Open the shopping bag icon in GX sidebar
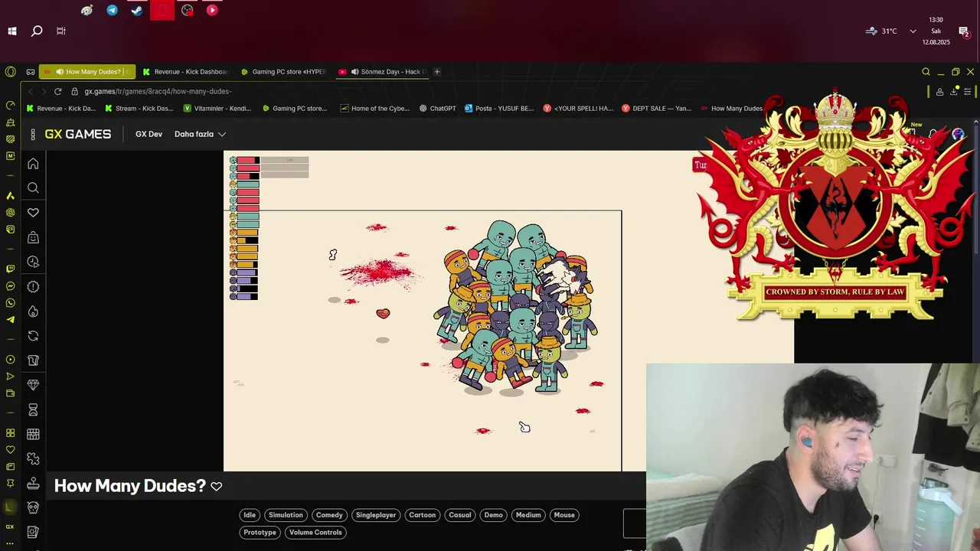The image size is (980, 551). tap(33, 237)
